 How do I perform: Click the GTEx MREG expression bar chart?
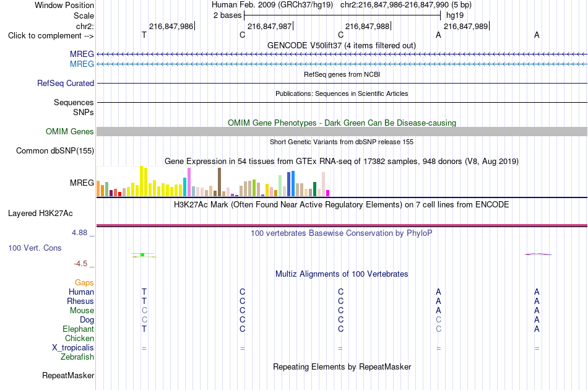(213, 181)
